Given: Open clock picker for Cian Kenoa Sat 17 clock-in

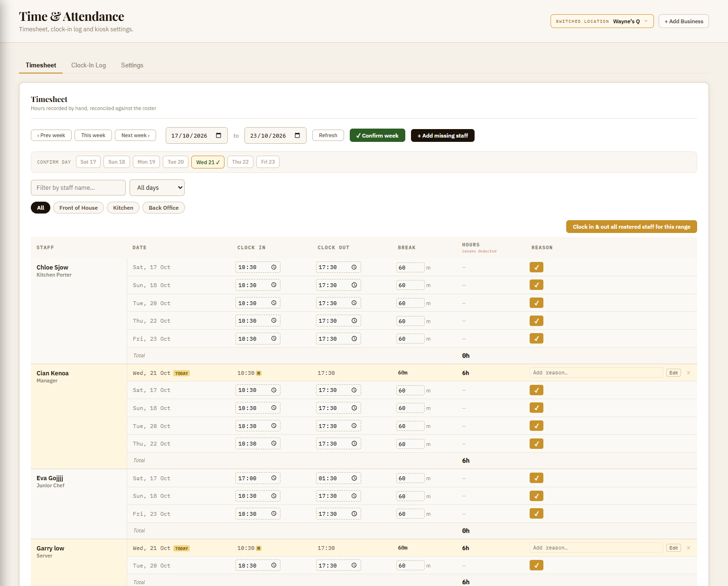Looking at the screenshot, I should click(274, 391).
